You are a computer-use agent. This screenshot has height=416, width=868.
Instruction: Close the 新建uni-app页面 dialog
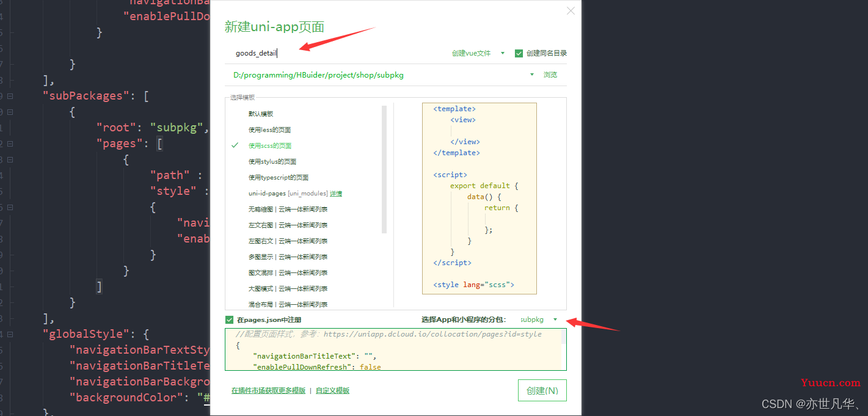coord(571,10)
